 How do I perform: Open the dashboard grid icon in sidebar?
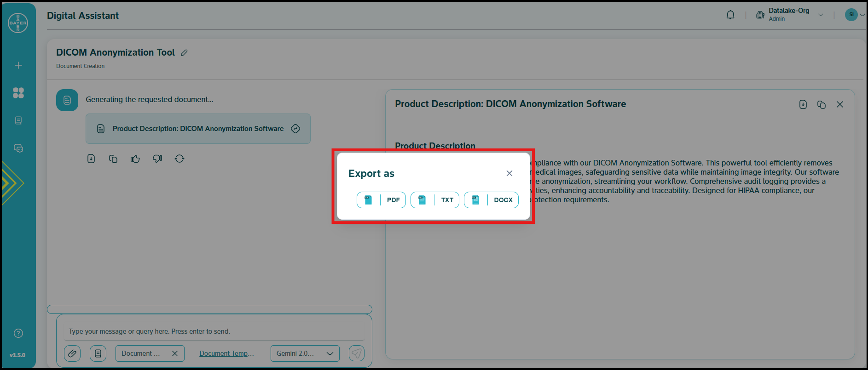pyautogui.click(x=18, y=93)
